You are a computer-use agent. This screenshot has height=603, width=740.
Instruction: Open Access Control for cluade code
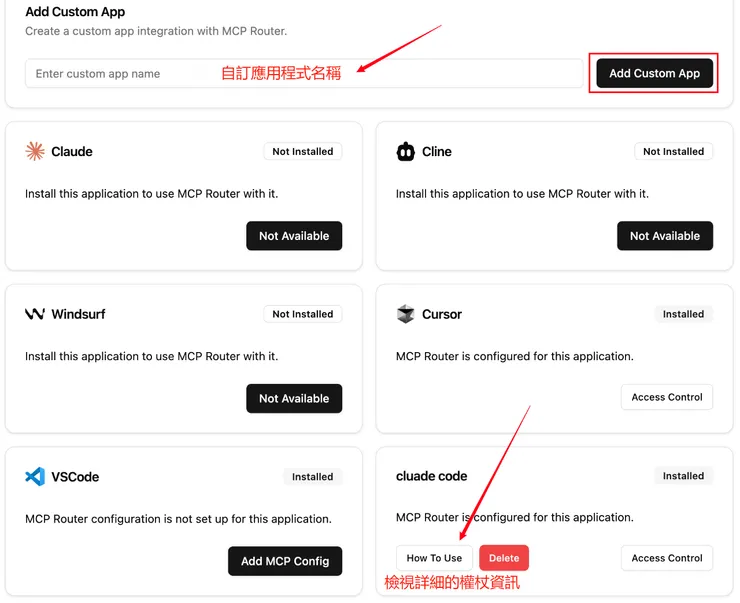pos(666,558)
